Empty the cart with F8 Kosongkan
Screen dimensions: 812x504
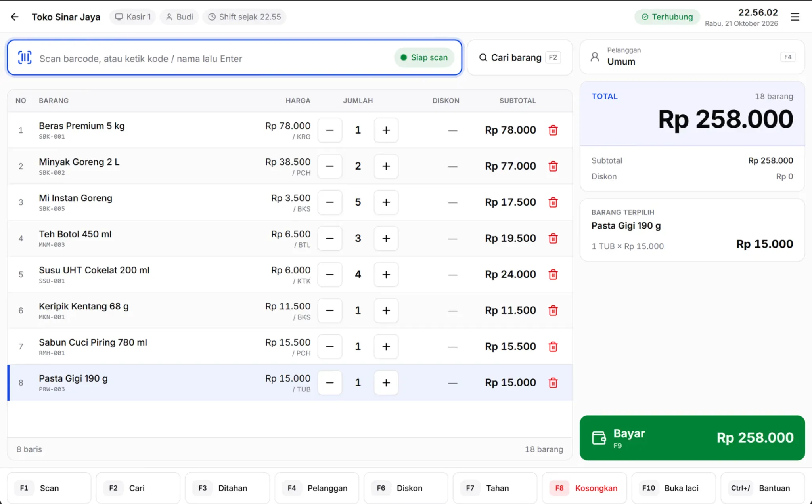[584, 488]
